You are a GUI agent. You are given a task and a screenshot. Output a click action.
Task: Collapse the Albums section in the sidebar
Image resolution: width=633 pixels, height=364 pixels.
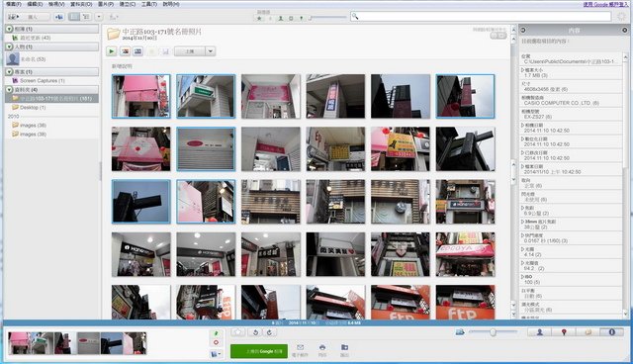(x=9, y=29)
